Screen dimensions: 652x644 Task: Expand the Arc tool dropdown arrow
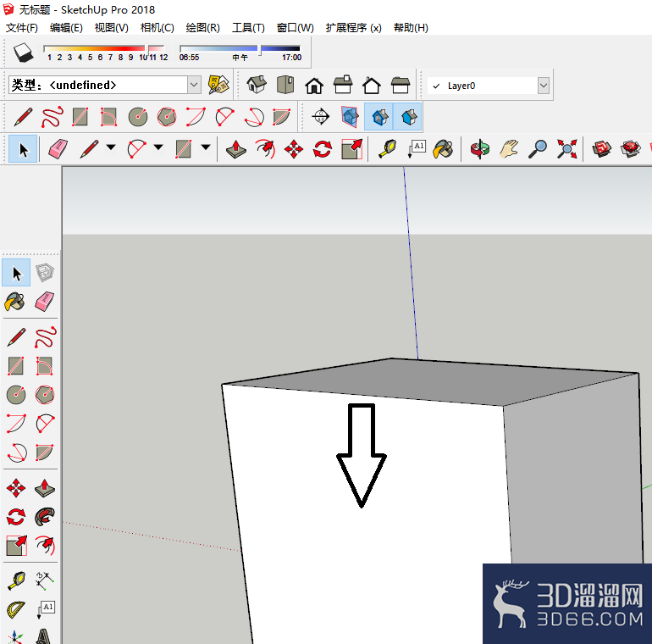[158, 147]
